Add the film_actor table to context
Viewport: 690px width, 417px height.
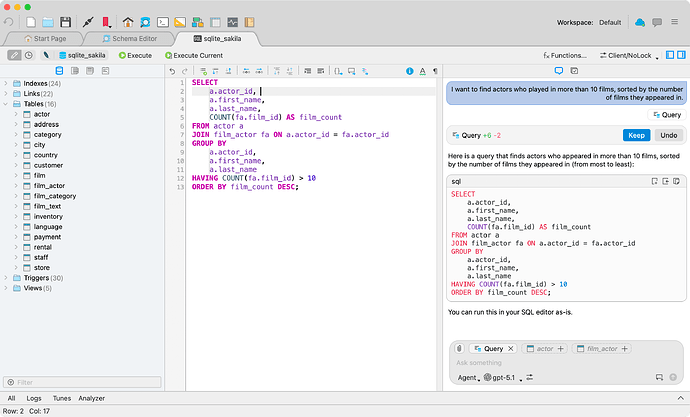624,348
